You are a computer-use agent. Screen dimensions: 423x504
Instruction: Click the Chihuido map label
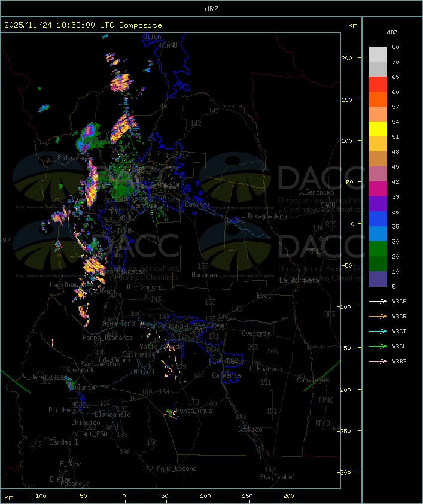(x=86, y=423)
